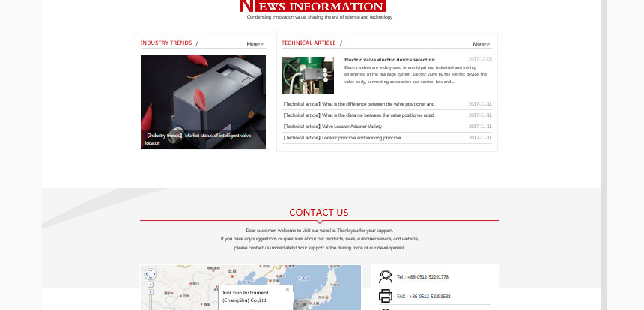Select the Industry Trends heading
644x310 pixels.
pos(166,43)
